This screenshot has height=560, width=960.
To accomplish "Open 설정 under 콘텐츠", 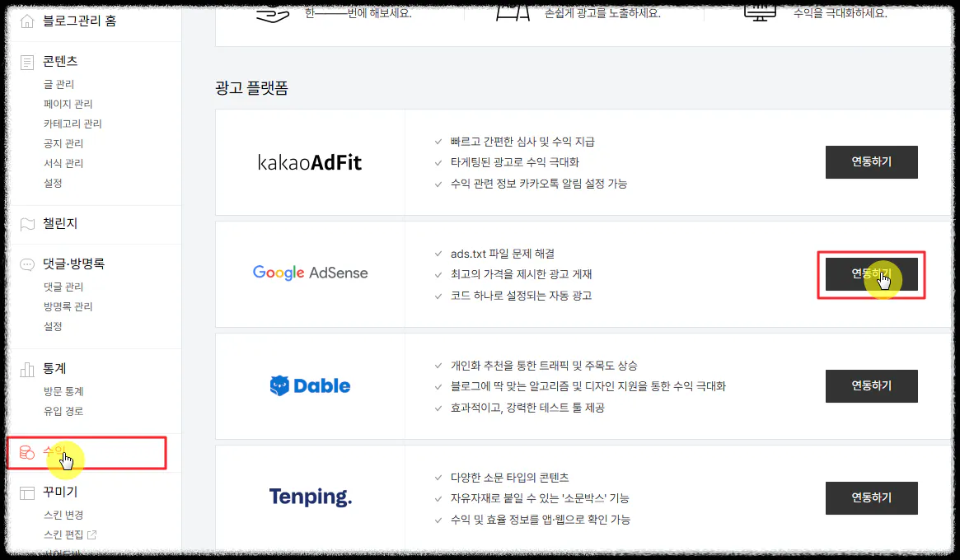I will pos(53,183).
